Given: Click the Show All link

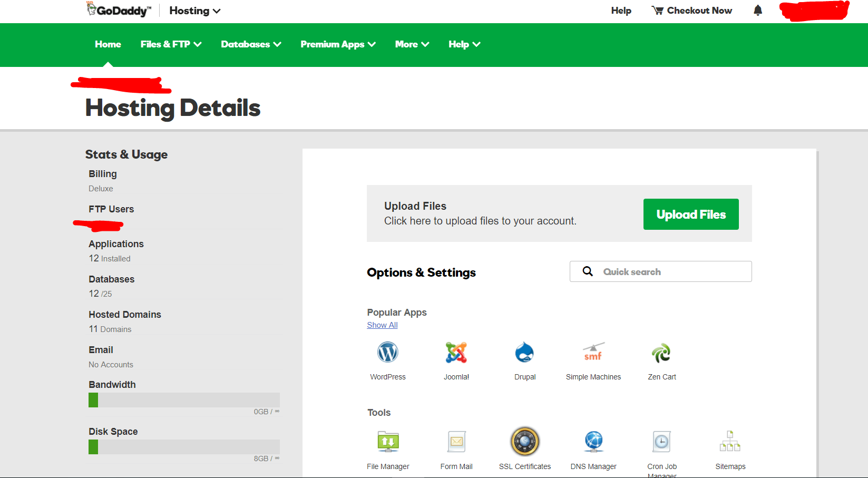Looking at the screenshot, I should point(382,325).
